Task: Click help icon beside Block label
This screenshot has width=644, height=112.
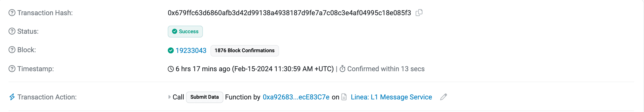Action: pos(12,50)
